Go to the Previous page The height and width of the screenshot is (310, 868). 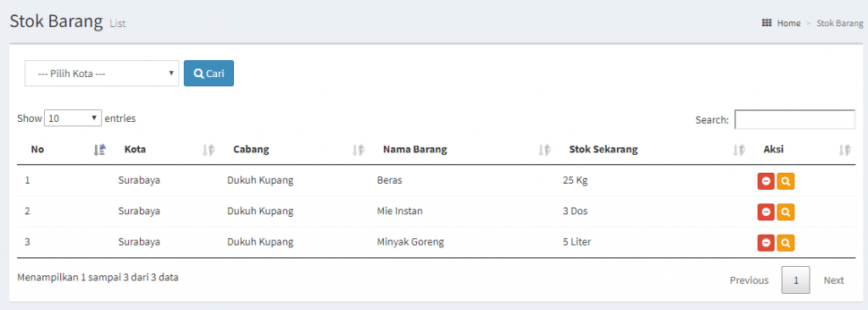[749, 280]
